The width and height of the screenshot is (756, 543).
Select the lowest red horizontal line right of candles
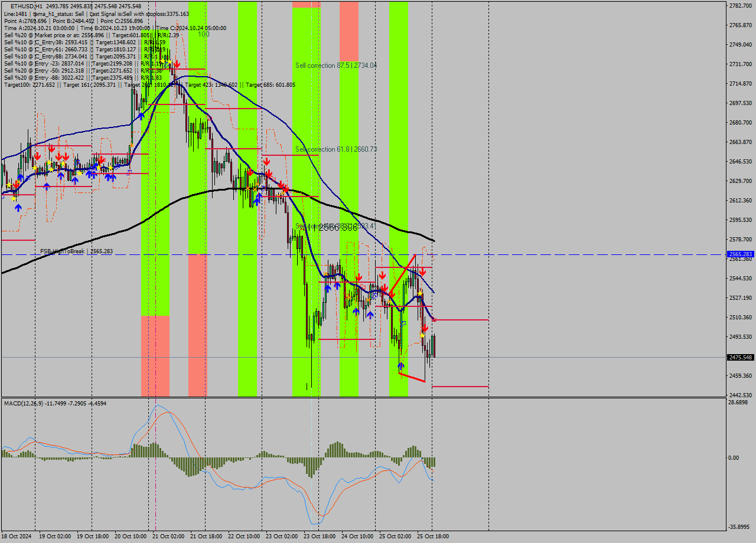[x=461, y=387]
